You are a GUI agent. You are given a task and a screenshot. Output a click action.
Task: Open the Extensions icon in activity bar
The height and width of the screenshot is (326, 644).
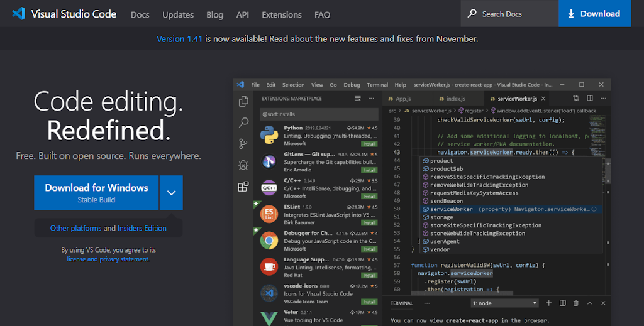243,187
